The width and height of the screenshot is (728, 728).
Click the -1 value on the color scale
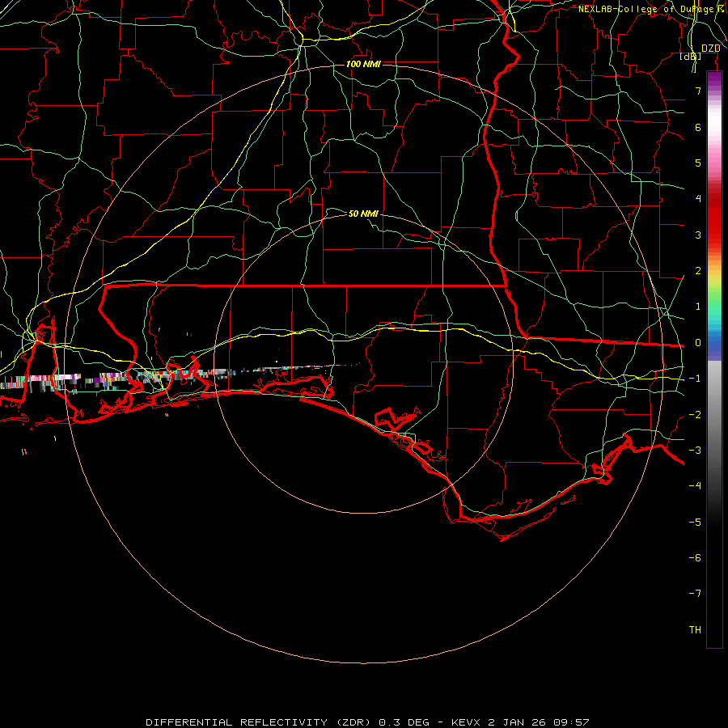695,379
